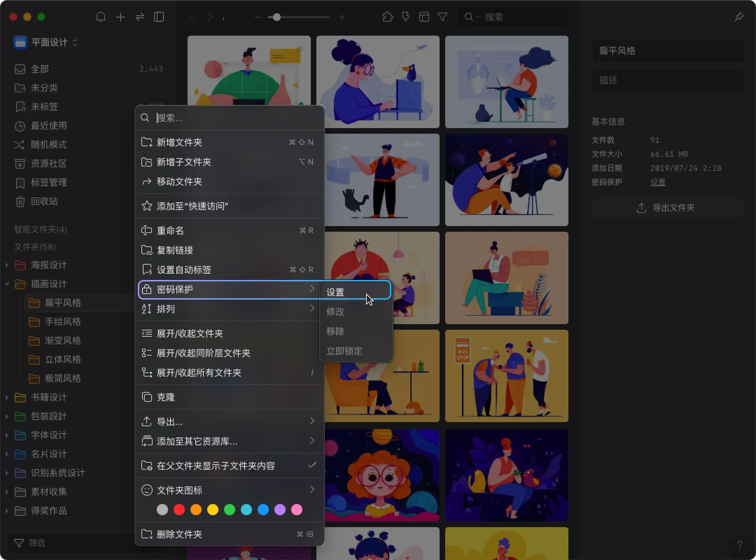Click the lightning quick action icon
Image resolution: width=756 pixels, height=560 pixels.
click(x=406, y=17)
